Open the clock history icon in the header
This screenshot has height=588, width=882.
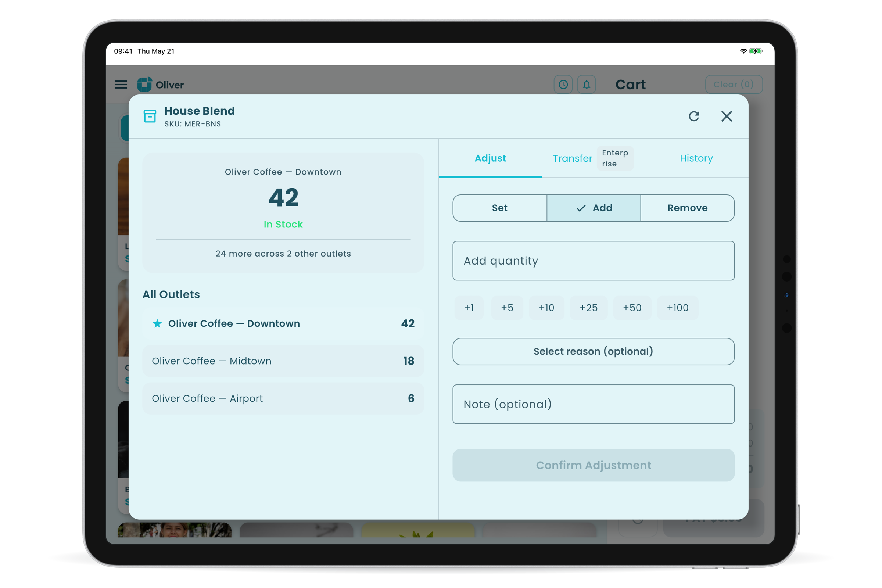pos(563,85)
